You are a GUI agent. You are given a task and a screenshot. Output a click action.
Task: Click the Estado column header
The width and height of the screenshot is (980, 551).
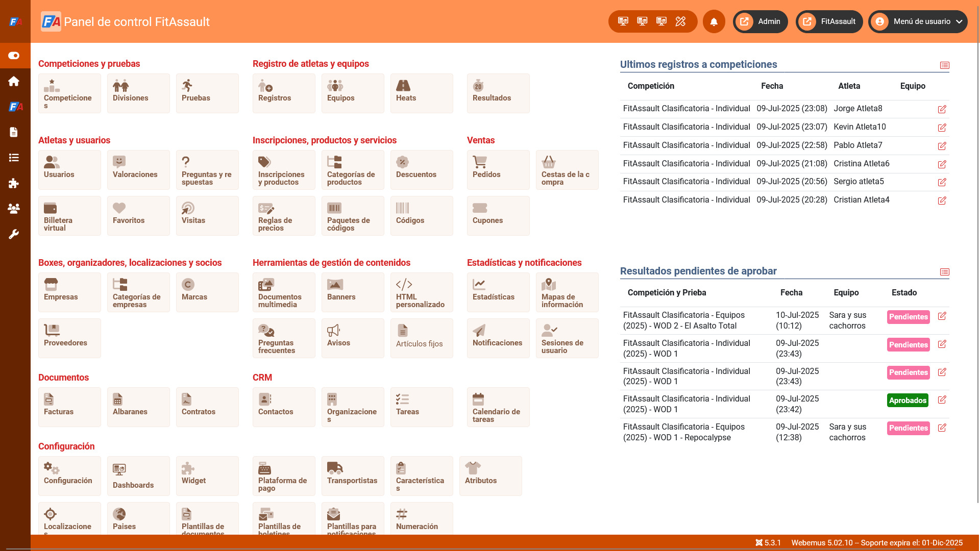tap(904, 292)
